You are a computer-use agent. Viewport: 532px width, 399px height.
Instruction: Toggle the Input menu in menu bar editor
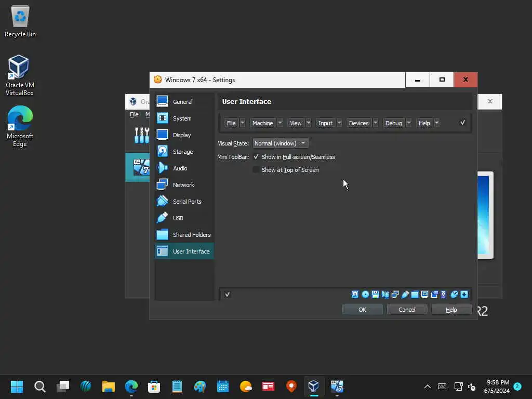325,123
